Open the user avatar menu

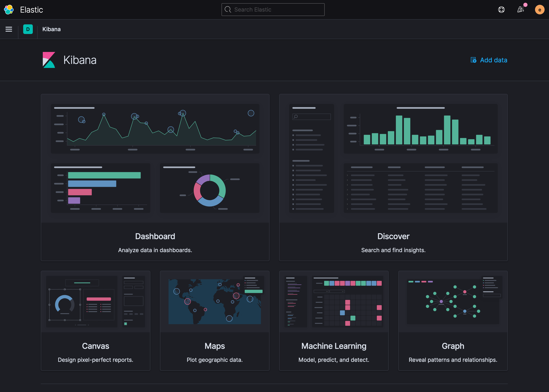pos(539,10)
